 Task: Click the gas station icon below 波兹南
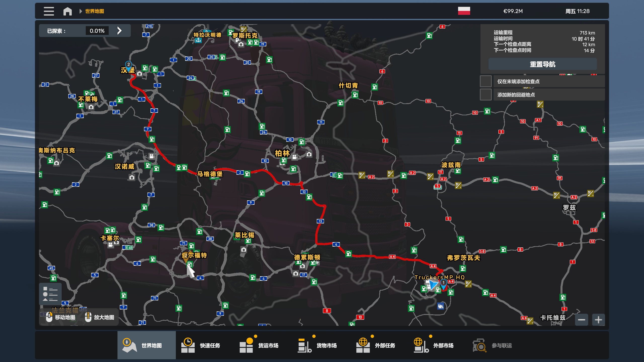pos(458,171)
